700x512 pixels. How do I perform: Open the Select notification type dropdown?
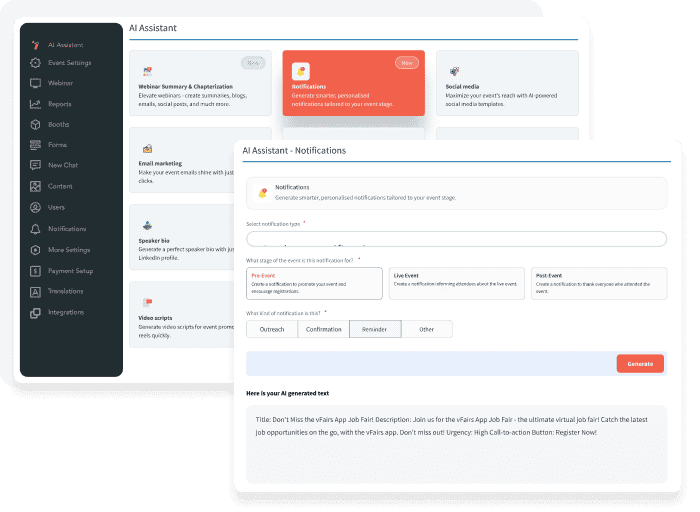point(456,239)
